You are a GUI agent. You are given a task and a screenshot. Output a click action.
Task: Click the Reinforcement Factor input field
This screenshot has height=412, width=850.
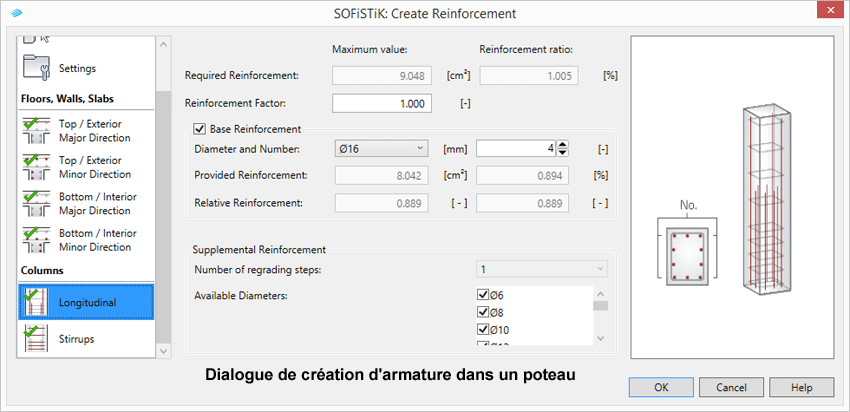[382, 104]
